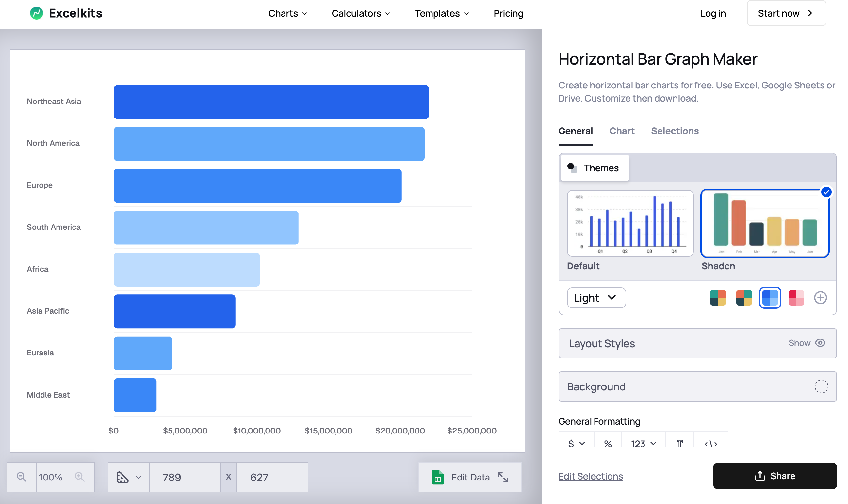Open the Background color picker circle

click(x=821, y=386)
